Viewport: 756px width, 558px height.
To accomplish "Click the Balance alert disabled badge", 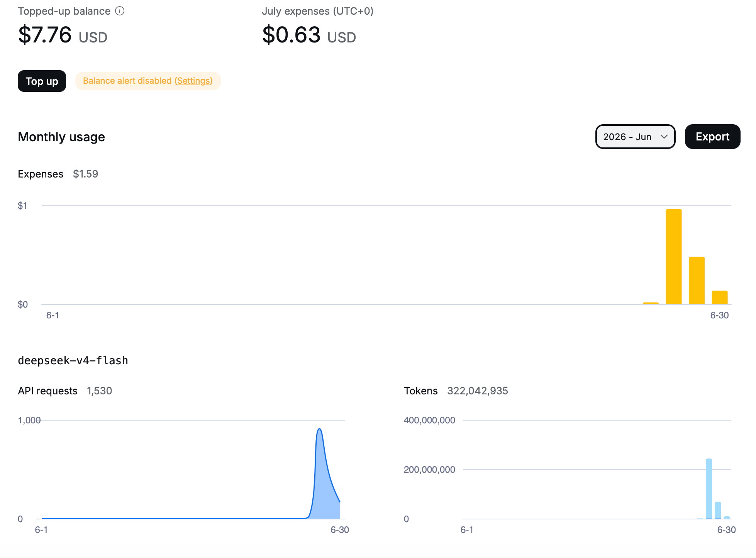I will pos(148,81).
